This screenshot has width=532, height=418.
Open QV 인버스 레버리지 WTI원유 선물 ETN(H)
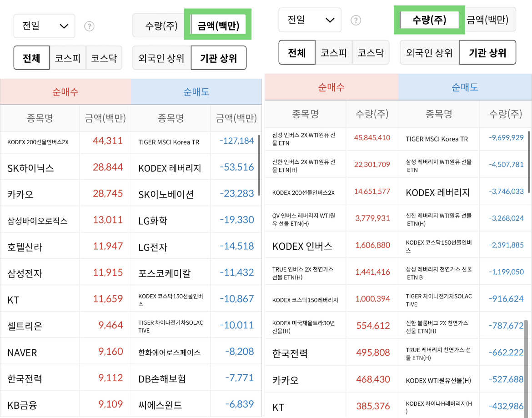point(304,220)
